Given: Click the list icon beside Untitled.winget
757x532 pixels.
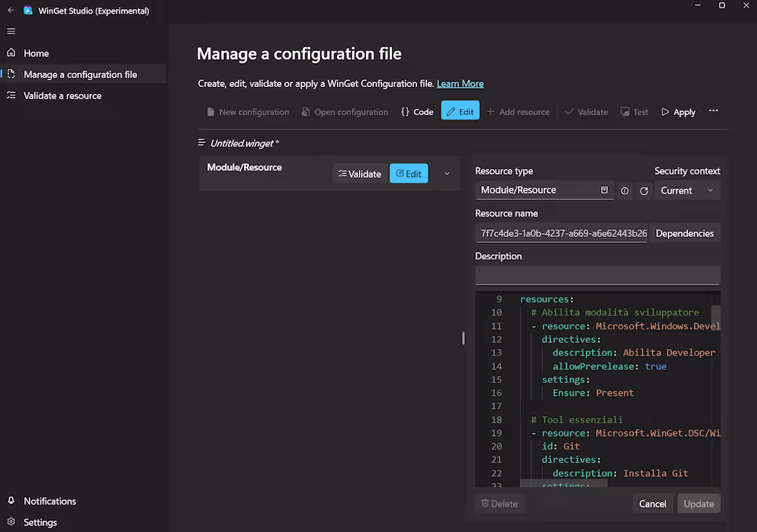Looking at the screenshot, I should coord(202,142).
